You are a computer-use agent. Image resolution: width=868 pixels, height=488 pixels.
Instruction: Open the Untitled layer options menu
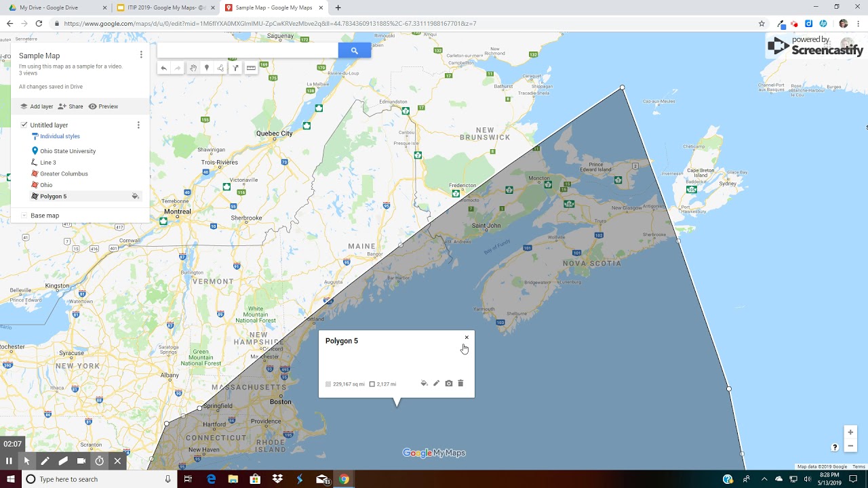tap(138, 125)
